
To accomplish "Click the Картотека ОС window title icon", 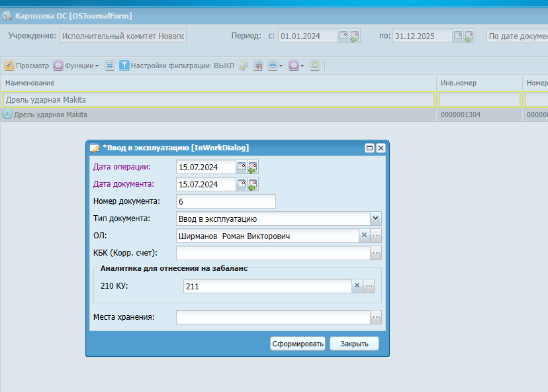I will (x=7, y=16).
